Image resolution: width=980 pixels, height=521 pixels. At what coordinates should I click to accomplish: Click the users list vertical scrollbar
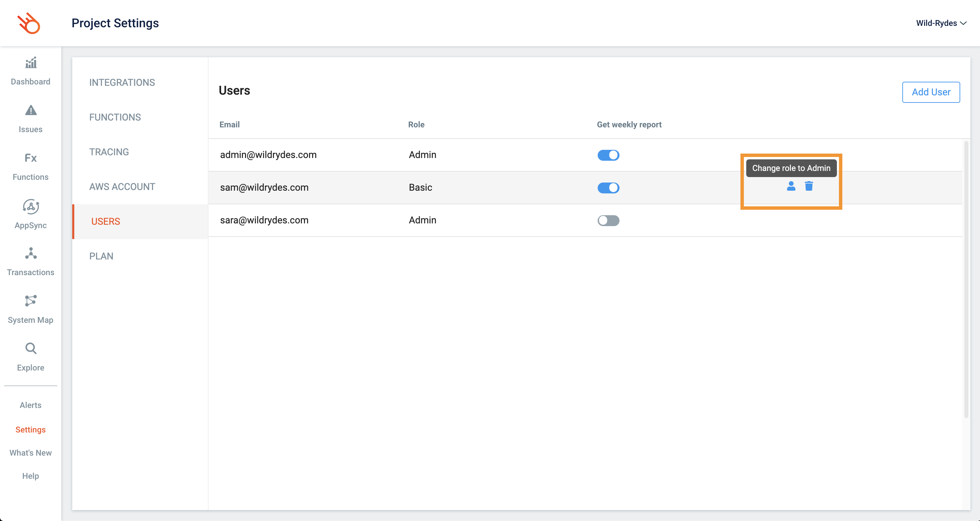(966, 280)
